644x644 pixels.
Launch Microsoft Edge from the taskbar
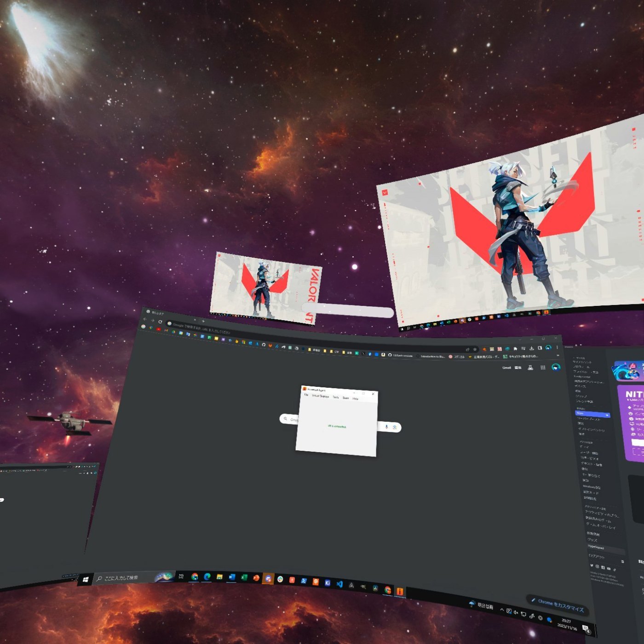[x=207, y=576]
